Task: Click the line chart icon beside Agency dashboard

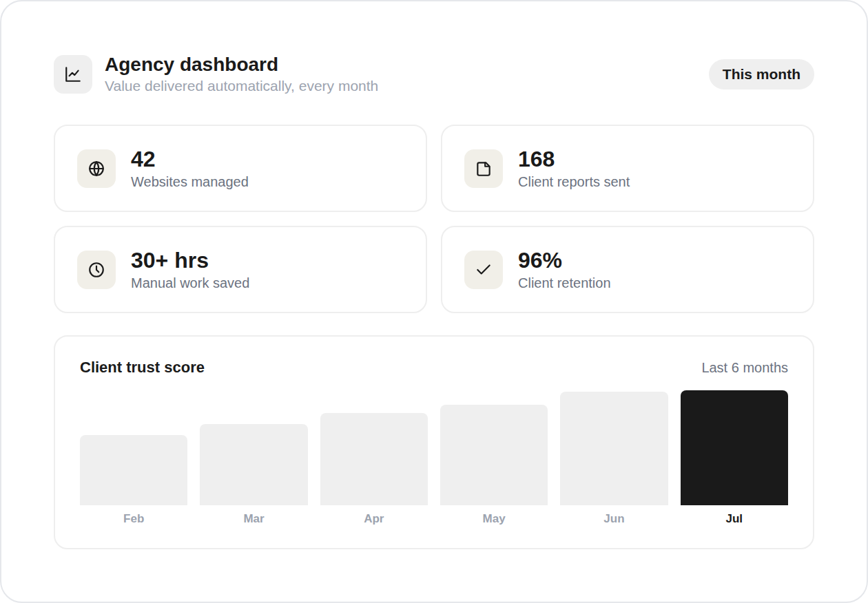Action: 73,74
